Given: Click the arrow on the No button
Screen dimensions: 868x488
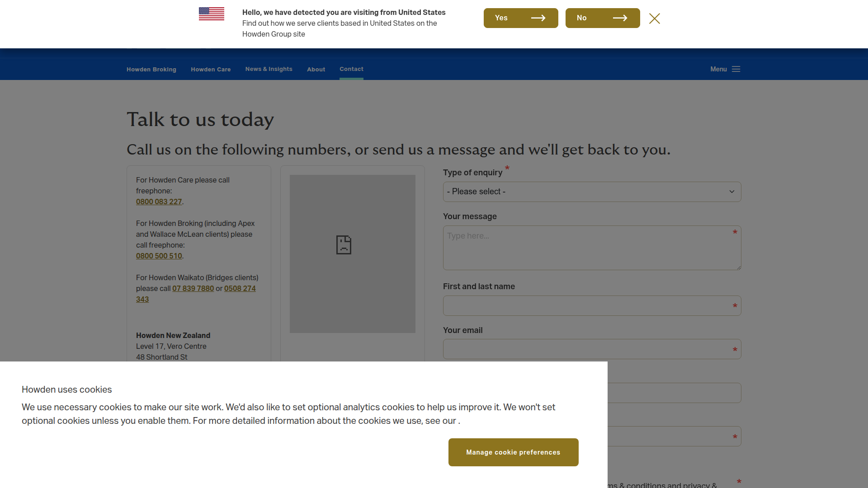Looking at the screenshot, I should point(620,18).
